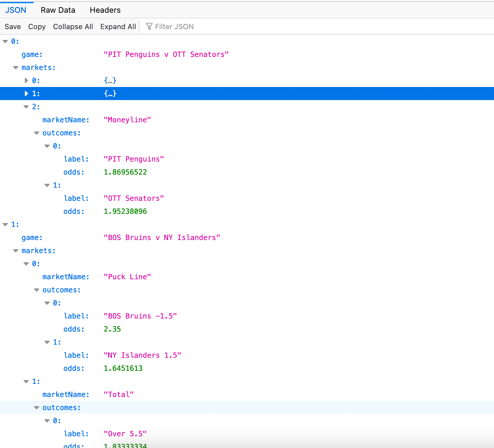Collapse the PIT Penguins outcome node arrow
This screenshot has height=448, width=494.
pyautogui.click(x=47, y=146)
